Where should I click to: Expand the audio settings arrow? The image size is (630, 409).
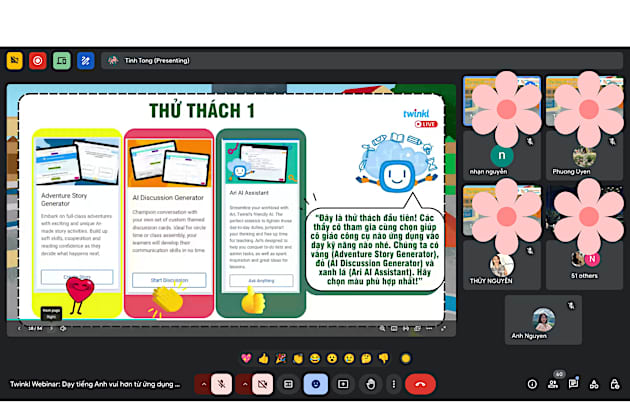click(x=203, y=383)
